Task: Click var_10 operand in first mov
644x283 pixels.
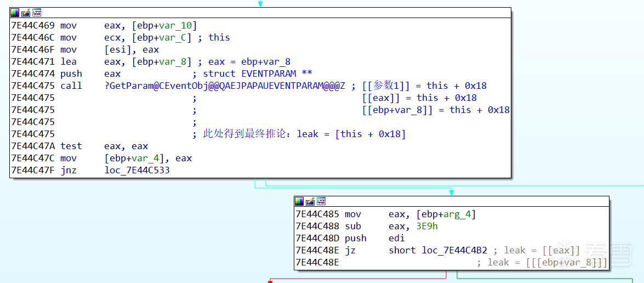Action: (176, 25)
